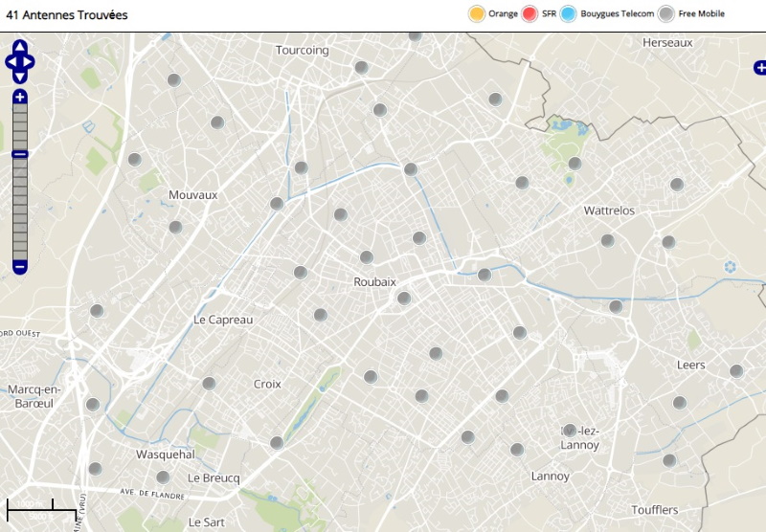Toggle the SFR operator filter in the legend
This screenshot has width=766, height=532.
pyautogui.click(x=529, y=13)
